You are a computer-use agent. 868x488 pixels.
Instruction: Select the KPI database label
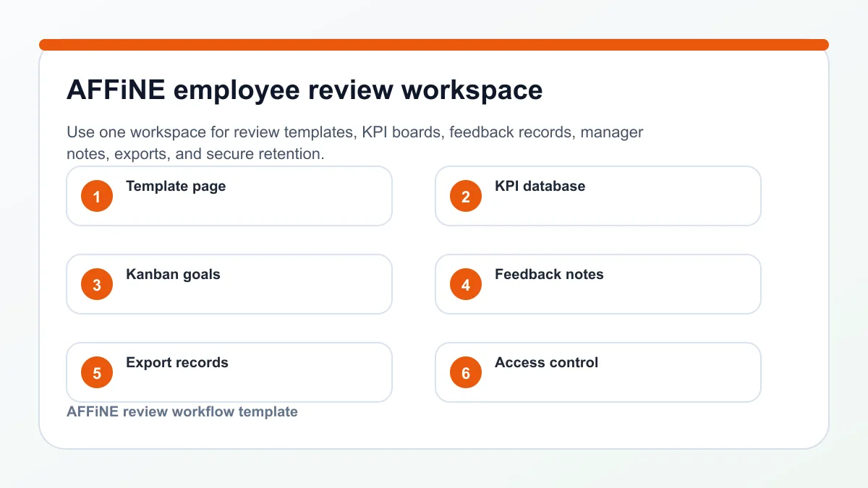pyautogui.click(x=540, y=186)
